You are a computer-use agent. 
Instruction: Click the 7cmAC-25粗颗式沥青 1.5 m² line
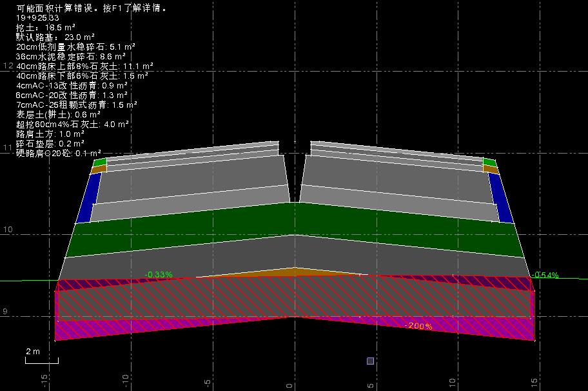(x=76, y=105)
